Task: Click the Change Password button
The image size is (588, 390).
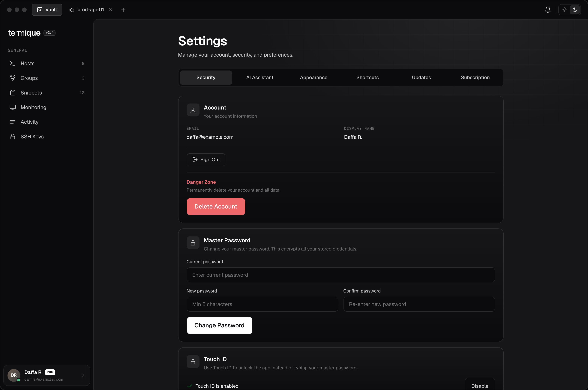Action: click(219, 325)
